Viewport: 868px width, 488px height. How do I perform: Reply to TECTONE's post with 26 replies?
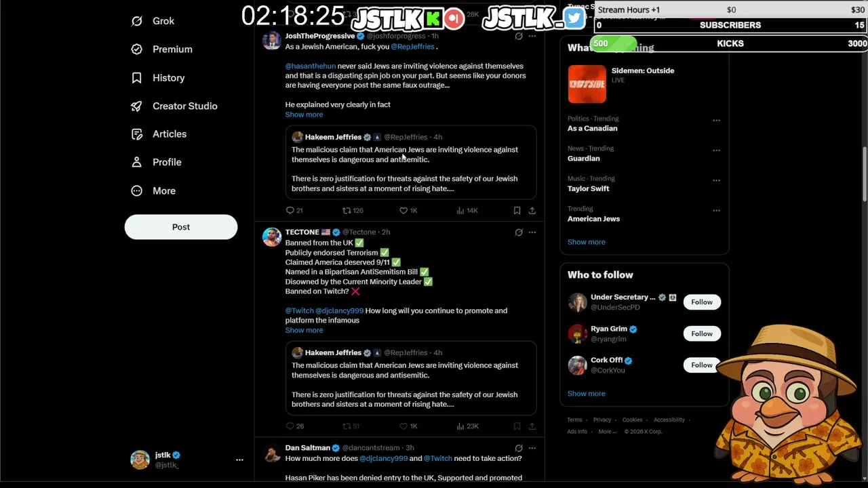pyautogui.click(x=295, y=426)
